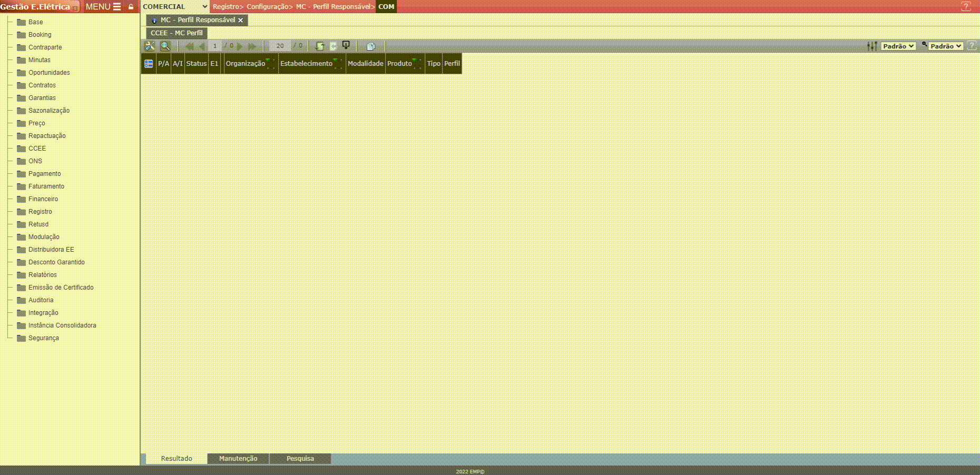This screenshot has height=475, width=980.
Task: Click the sliders layout settings icon
Action: tap(872, 46)
